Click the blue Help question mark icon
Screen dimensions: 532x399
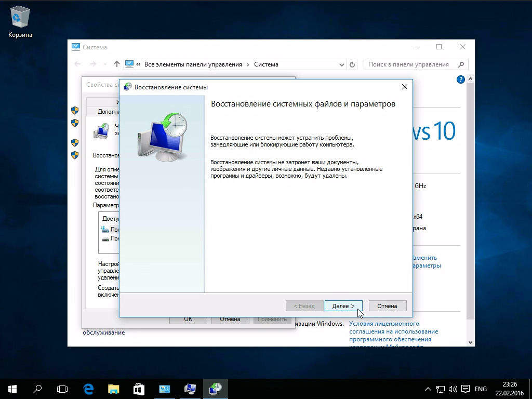(x=460, y=79)
